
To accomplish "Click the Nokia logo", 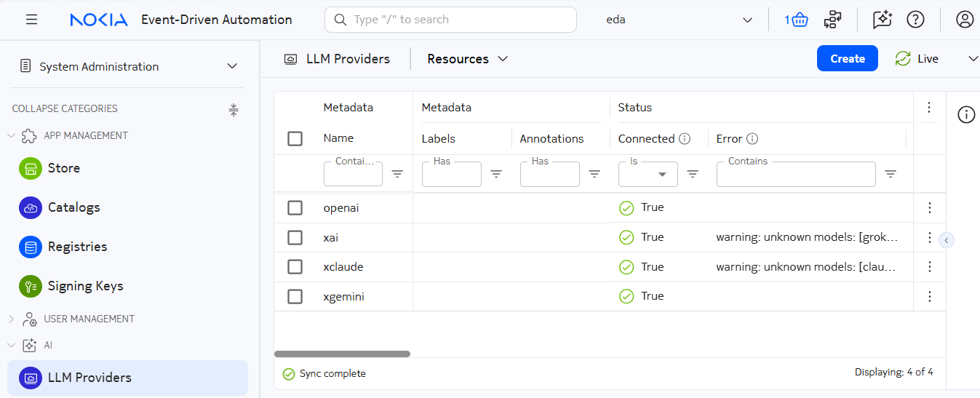I will tap(99, 20).
